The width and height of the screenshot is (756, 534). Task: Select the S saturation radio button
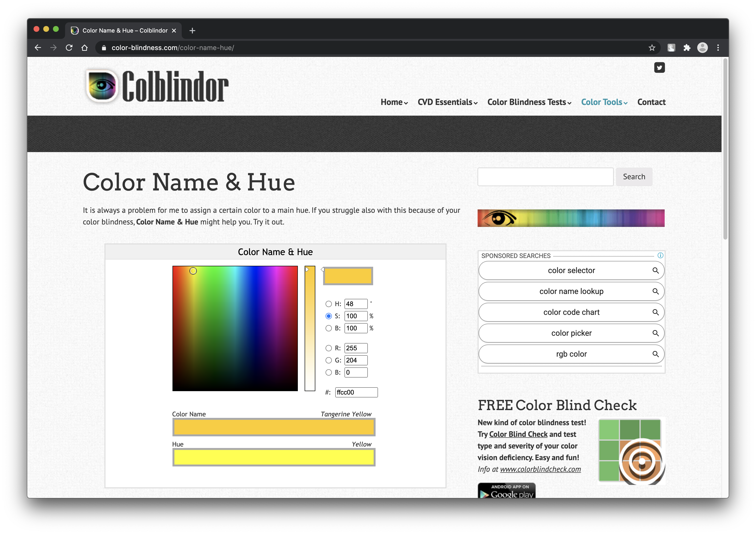(x=328, y=316)
